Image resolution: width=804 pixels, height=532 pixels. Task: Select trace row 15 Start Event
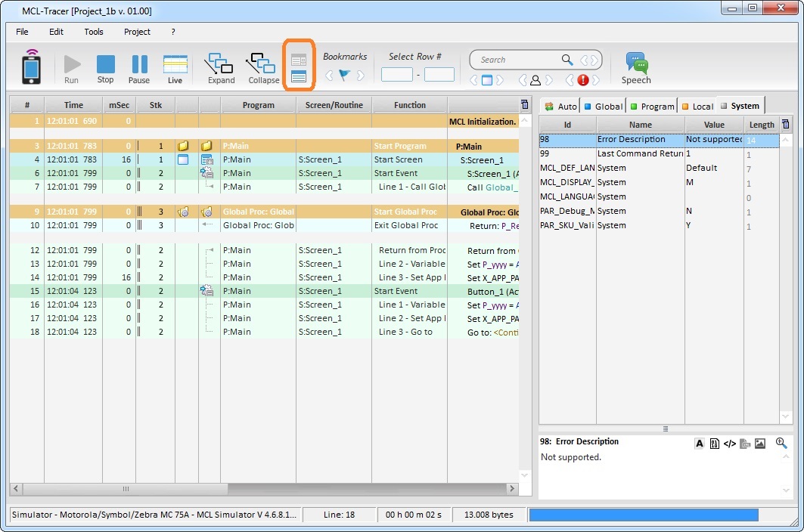coord(264,291)
